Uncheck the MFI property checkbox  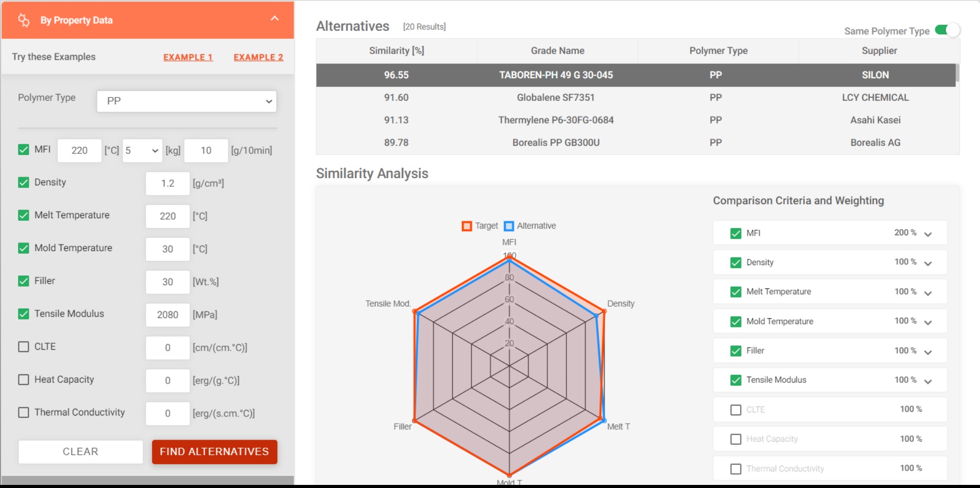[x=23, y=149]
